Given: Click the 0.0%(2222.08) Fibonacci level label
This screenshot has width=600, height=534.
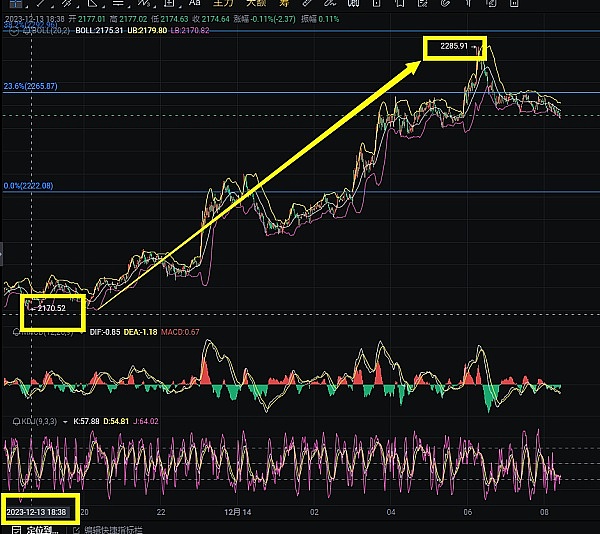Looking at the screenshot, I should [x=28, y=186].
